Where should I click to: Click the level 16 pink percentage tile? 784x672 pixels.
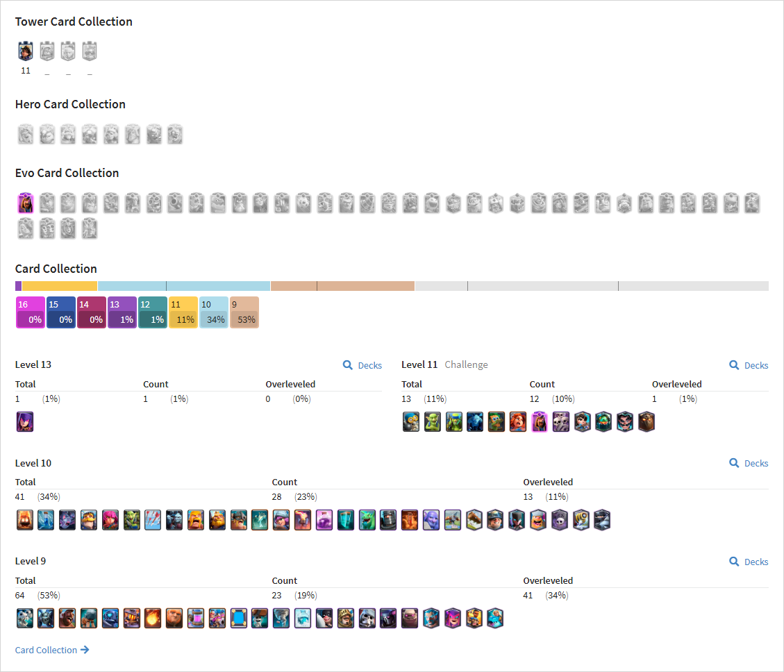point(31,312)
